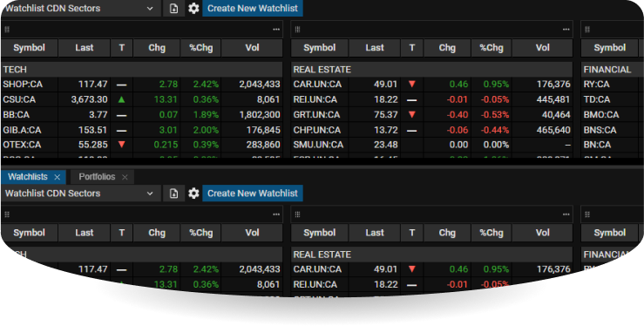Click the 465,640 volume cell

tap(553, 130)
